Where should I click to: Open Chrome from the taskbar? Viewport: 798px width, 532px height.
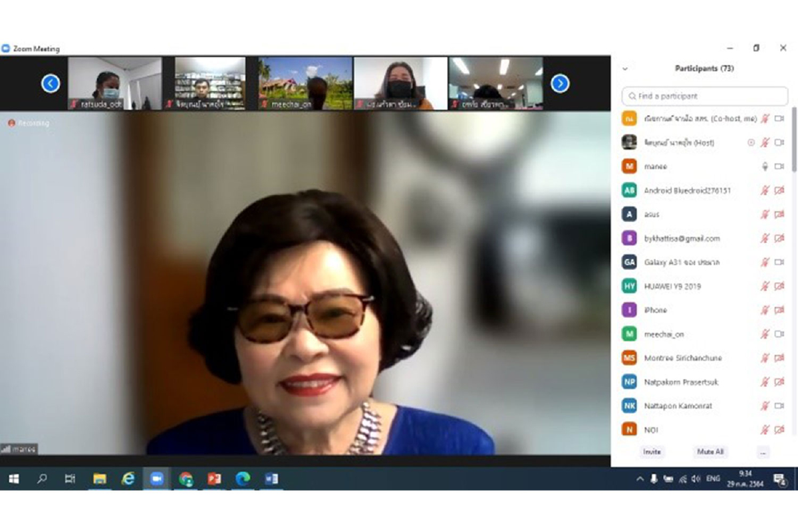(186, 479)
